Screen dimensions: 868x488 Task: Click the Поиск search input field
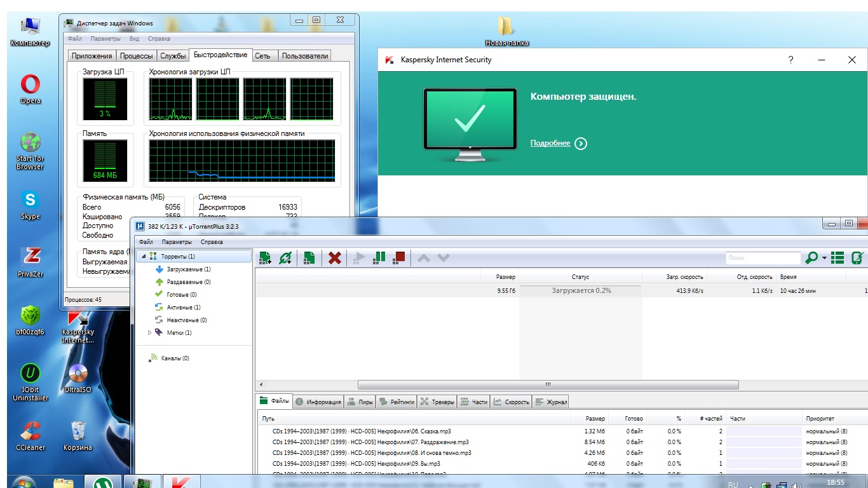(763, 258)
